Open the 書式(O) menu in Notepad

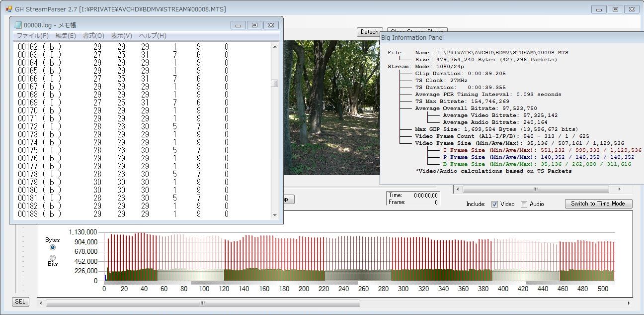coord(93,36)
